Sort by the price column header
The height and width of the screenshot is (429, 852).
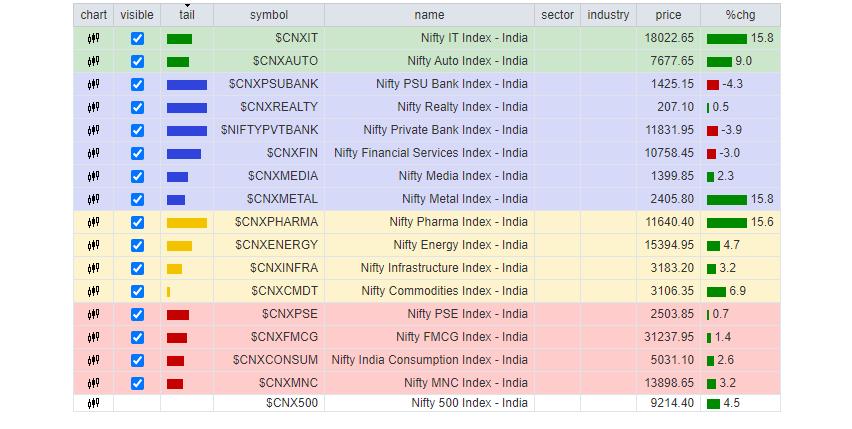(x=668, y=15)
